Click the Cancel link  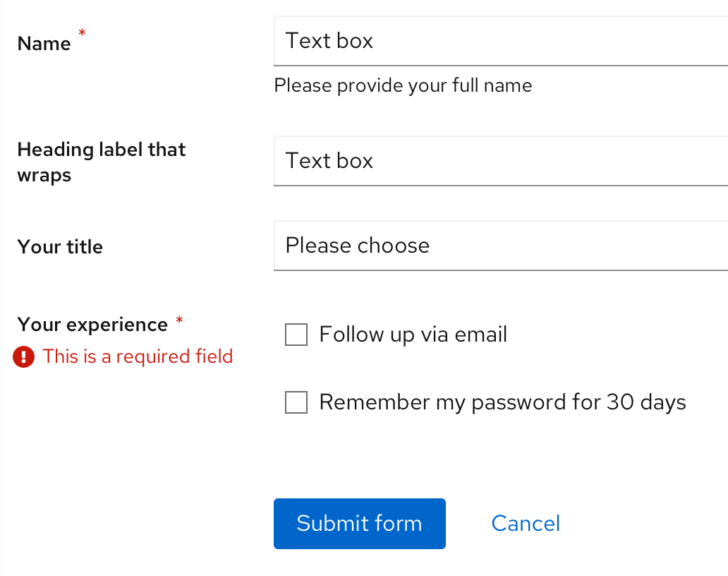click(x=526, y=523)
